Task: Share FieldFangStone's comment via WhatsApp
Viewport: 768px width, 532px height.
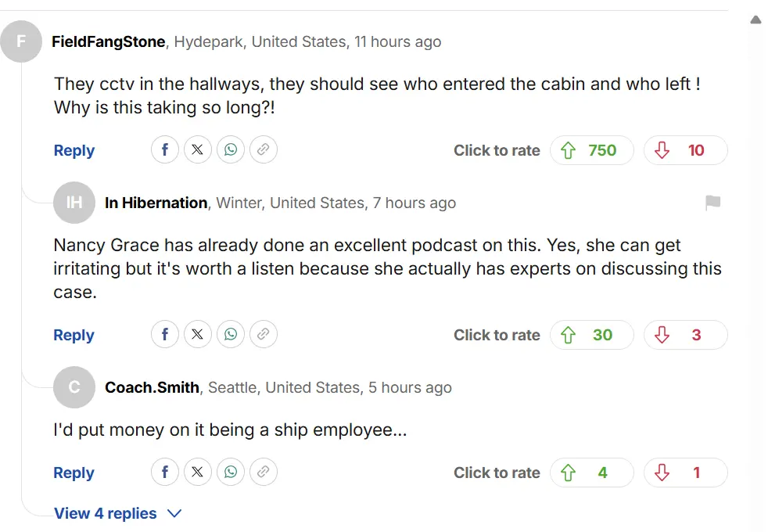Action: coord(231,150)
